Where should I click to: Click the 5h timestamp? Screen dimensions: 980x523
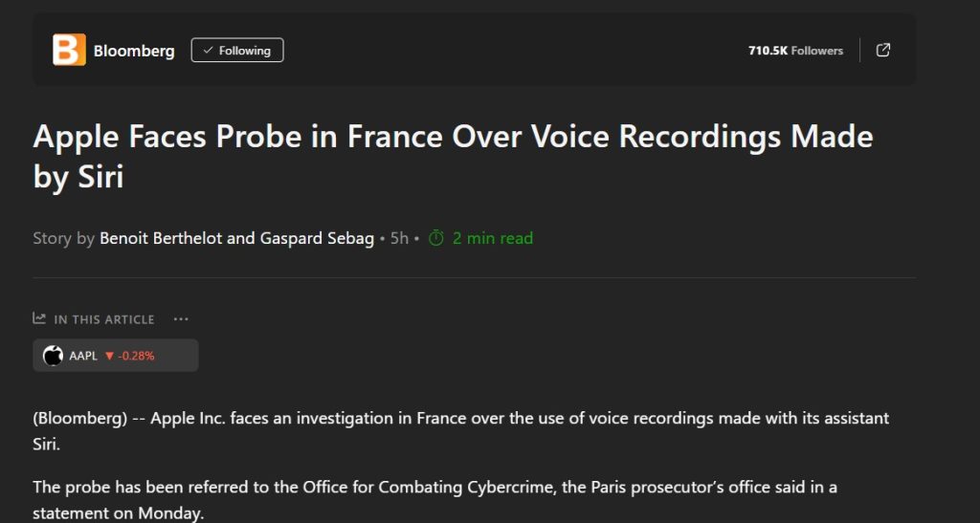399,238
